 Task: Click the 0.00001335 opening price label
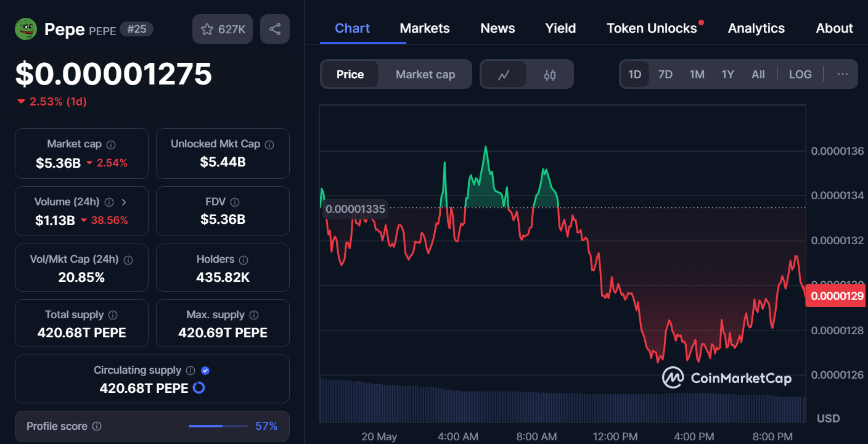(x=355, y=209)
